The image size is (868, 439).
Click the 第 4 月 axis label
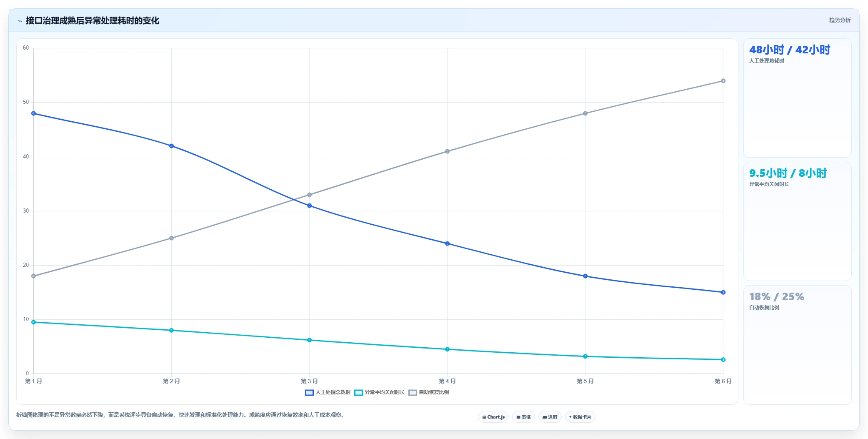tap(447, 381)
